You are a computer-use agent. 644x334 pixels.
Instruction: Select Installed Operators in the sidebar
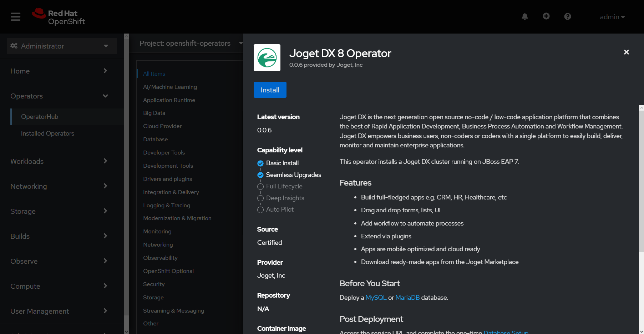pyautogui.click(x=47, y=133)
